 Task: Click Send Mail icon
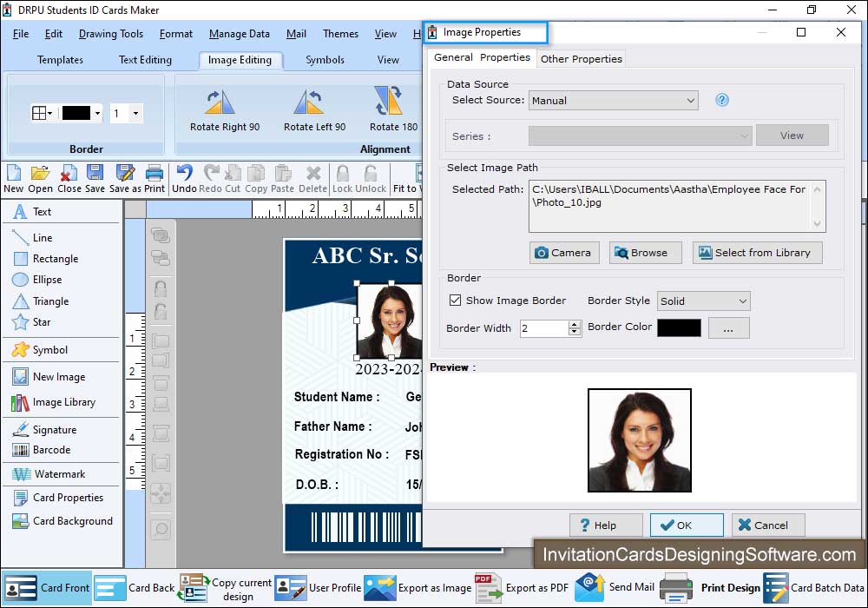[x=589, y=587]
